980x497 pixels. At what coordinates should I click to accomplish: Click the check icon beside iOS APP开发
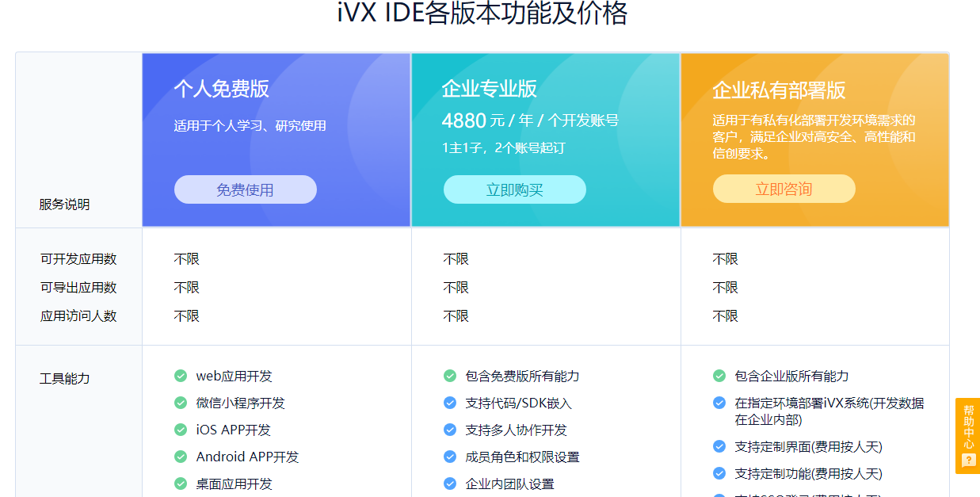[x=181, y=430]
